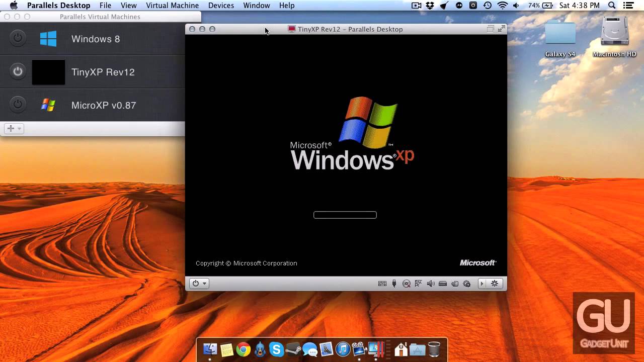644x362 pixels.
Task: Open the Help menu
Action: pos(287,6)
